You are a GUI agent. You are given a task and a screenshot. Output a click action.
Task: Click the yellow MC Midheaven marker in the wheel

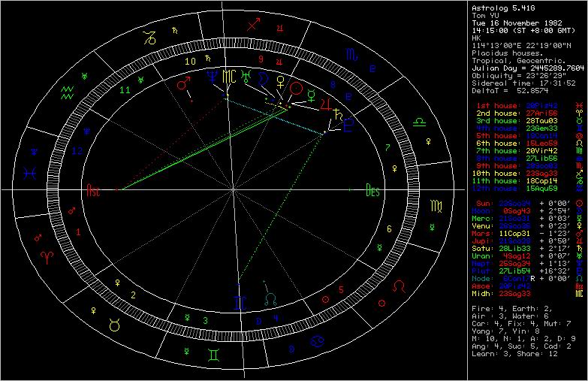point(229,77)
